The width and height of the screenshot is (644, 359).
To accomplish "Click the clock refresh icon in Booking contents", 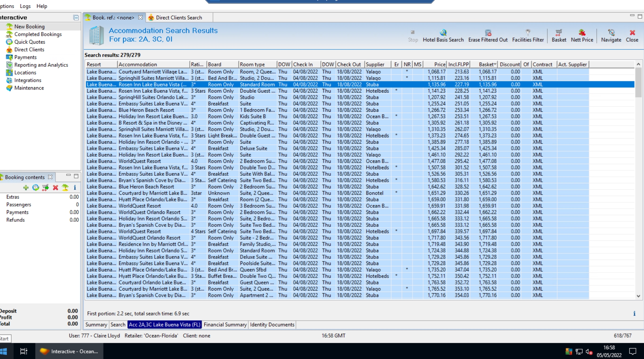I will pos(36,188).
